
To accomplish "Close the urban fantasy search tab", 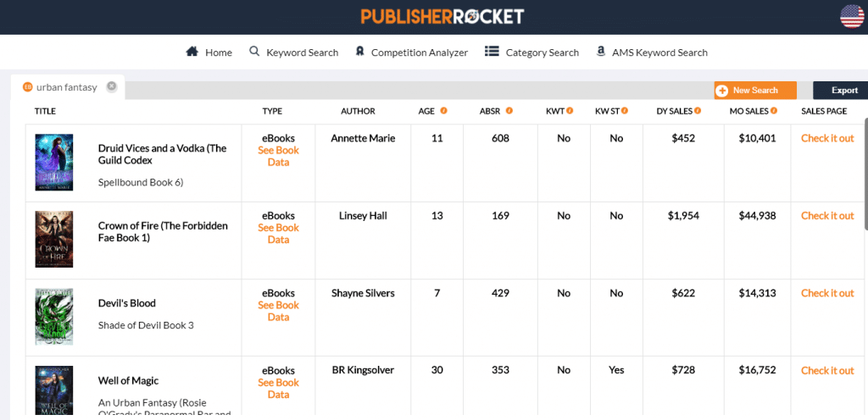I will (112, 86).
